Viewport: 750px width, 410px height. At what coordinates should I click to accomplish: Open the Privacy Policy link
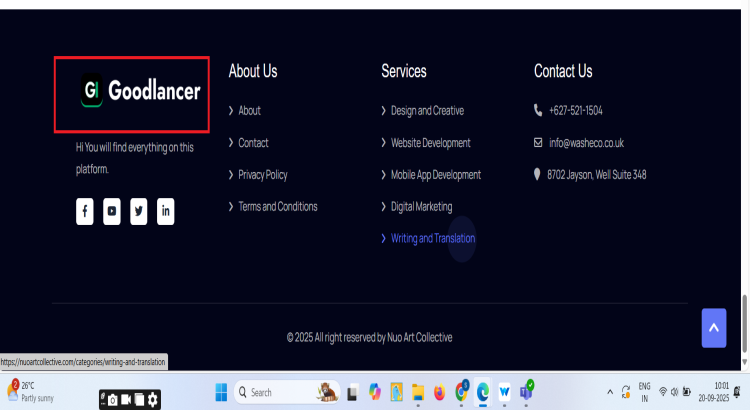click(262, 174)
